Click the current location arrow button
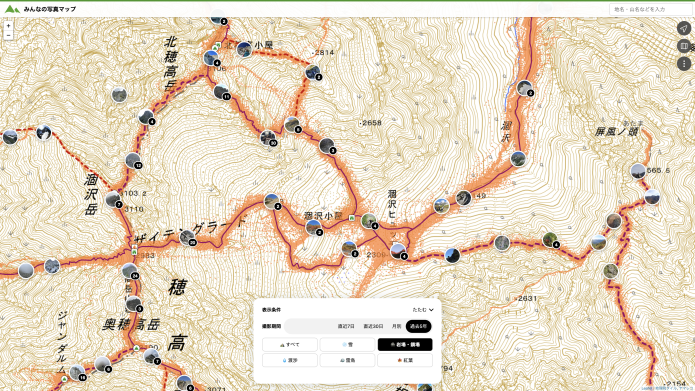695x391 pixels. (x=684, y=28)
